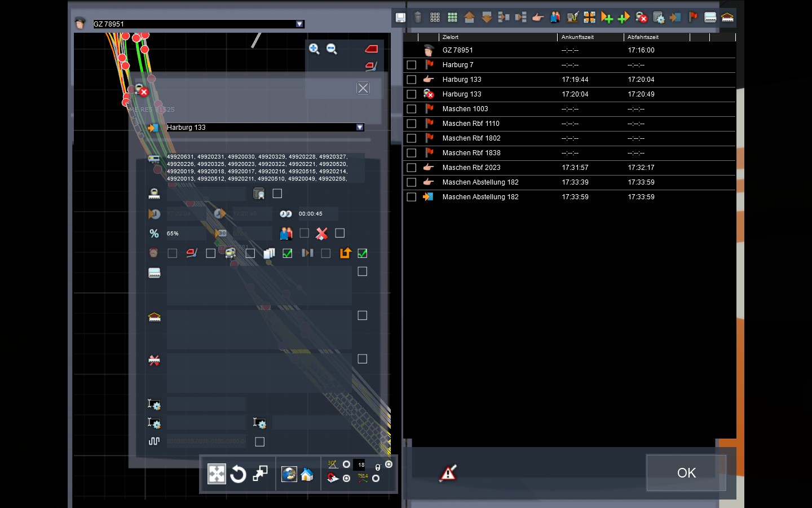The image size is (812, 508).
Task: Add a pick up passengers instruction
Action: click(x=555, y=17)
